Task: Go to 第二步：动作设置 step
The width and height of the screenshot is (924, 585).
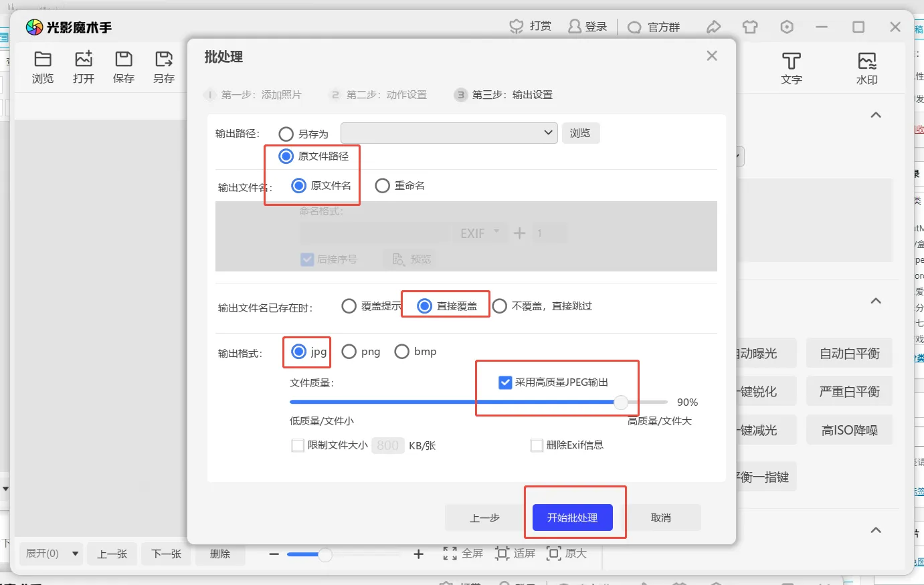Action: (379, 95)
